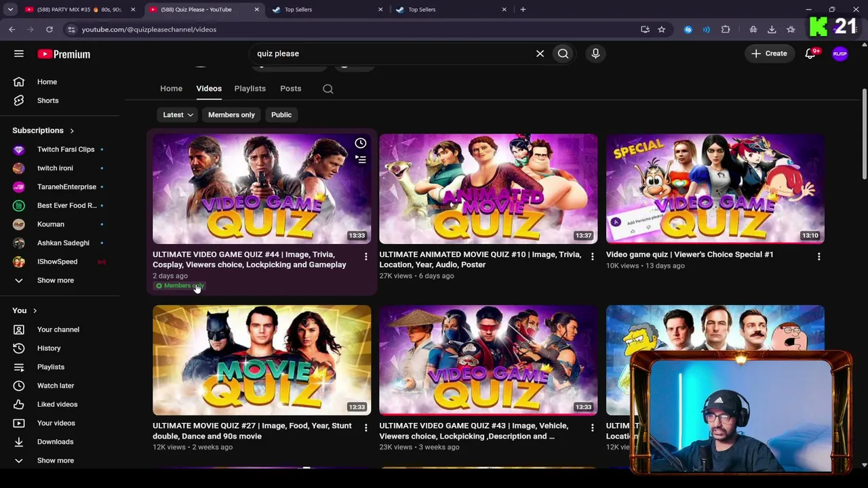Open Your channel in the sidebar

pyautogui.click(x=60, y=329)
